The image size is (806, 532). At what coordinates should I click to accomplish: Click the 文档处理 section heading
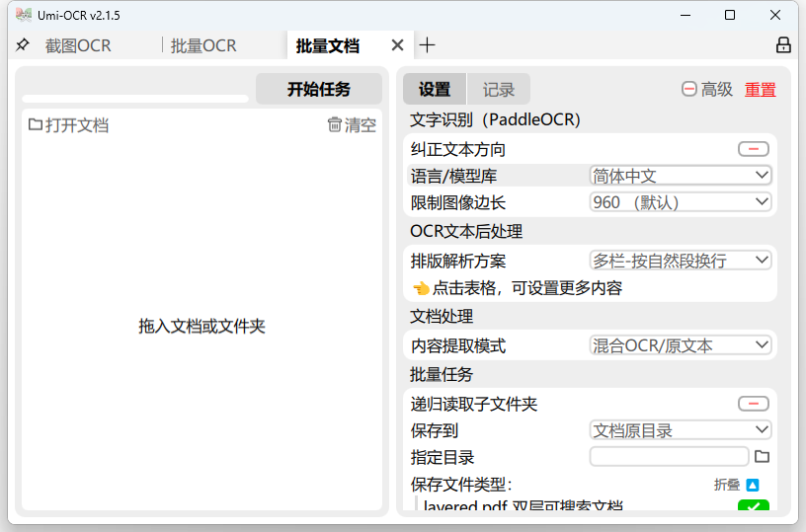click(x=442, y=316)
